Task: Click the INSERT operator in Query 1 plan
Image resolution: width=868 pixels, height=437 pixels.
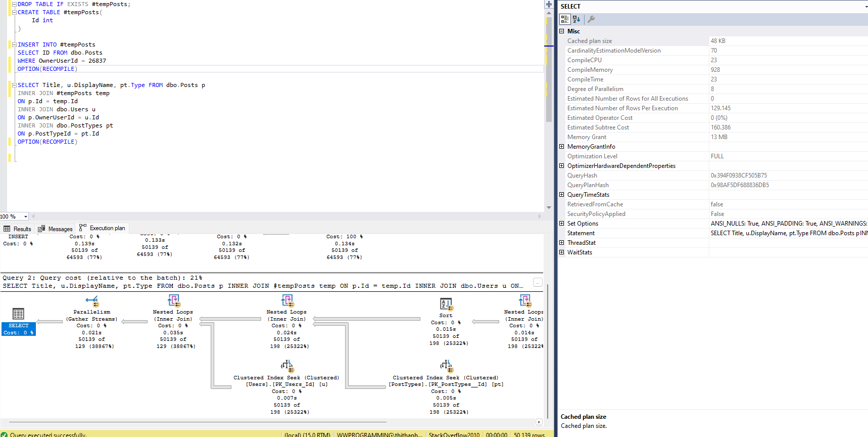Action: [18, 240]
